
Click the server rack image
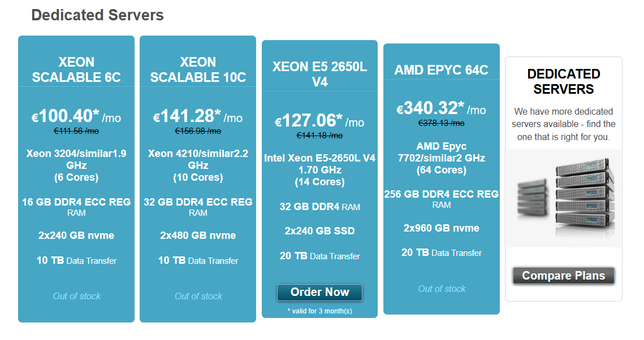point(564,198)
